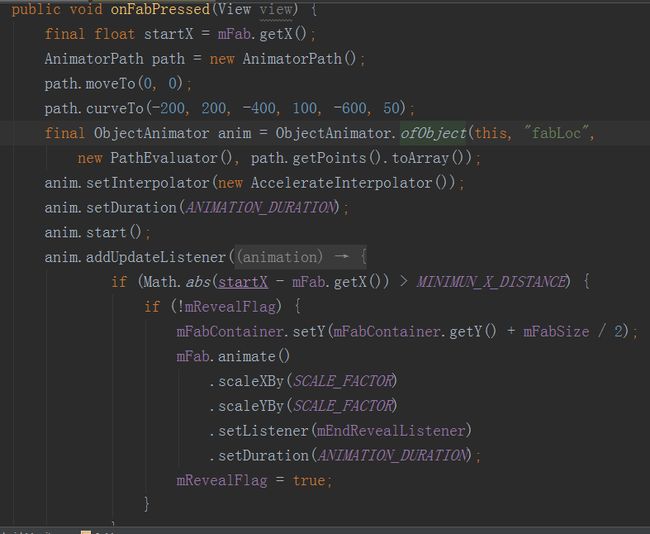Click the underlined startX in the if condition
Viewport: 650px width, 534px height.
pyautogui.click(x=243, y=282)
